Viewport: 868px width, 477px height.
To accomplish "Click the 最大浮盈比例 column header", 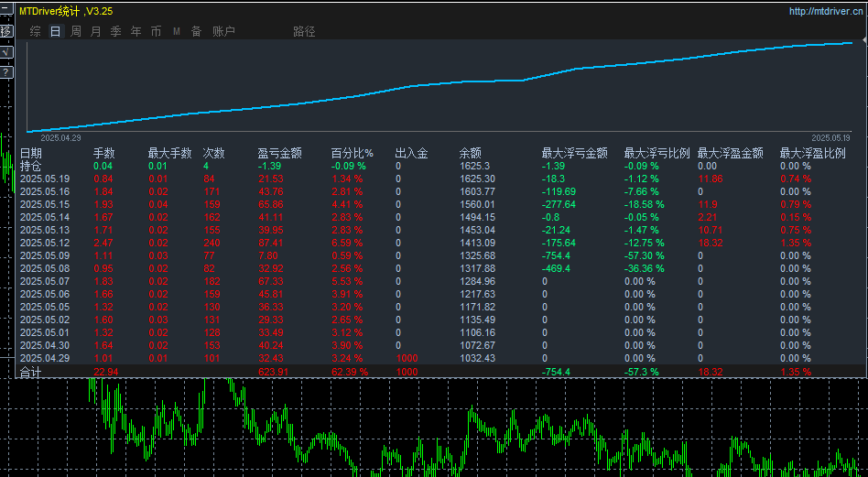I will (x=813, y=153).
